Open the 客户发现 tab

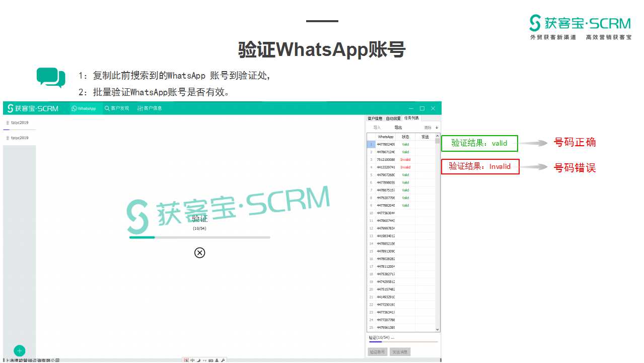click(117, 108)
